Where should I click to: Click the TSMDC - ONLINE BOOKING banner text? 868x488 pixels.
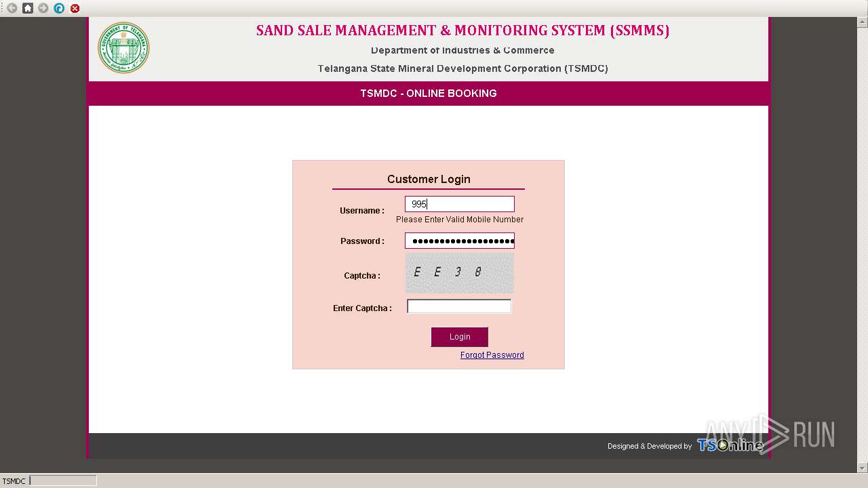click(x=429, y=94)
